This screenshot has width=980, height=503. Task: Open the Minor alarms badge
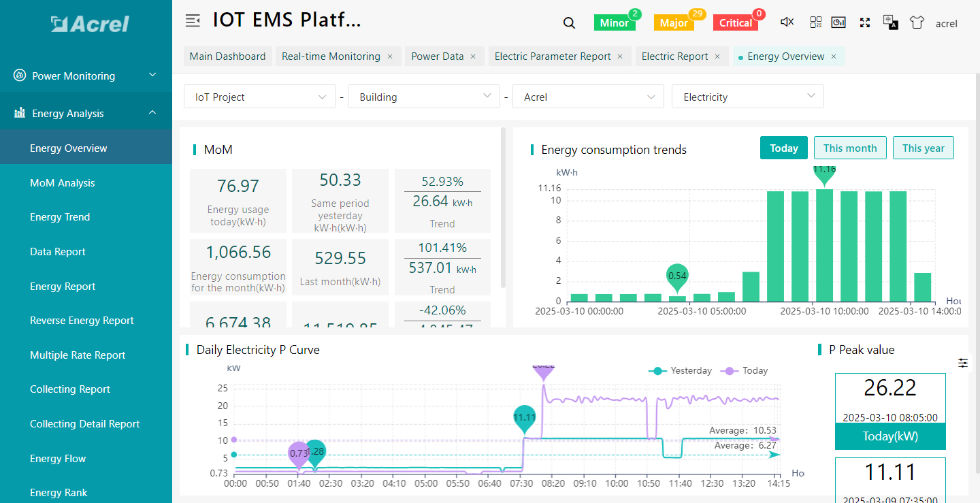(x=615, y=22)
